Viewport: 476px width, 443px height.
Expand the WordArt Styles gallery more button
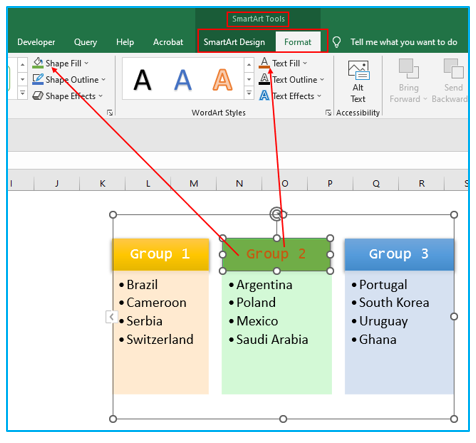coord(249,93)
